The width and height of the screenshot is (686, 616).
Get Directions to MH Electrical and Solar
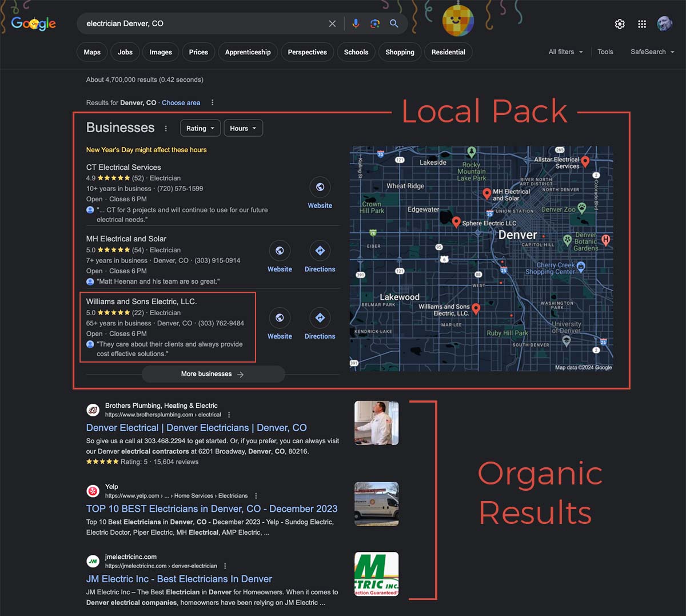click(320, 252)
